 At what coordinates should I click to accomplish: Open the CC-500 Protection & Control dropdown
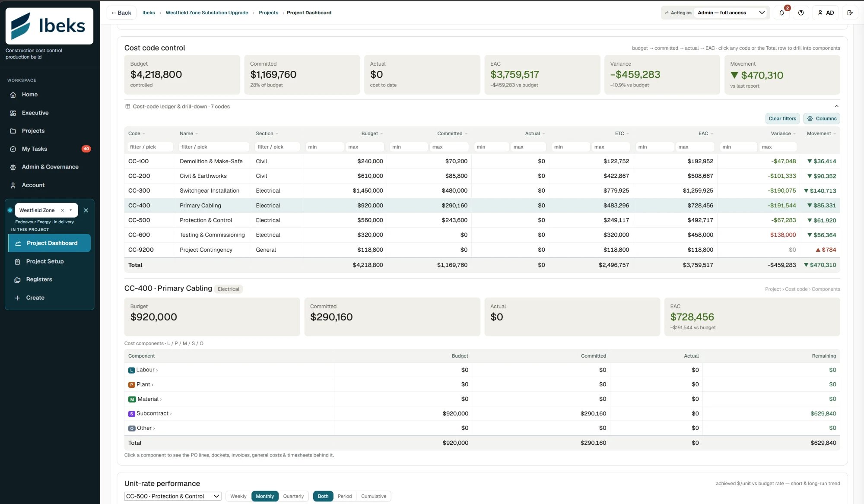click(x=173, y=496)
